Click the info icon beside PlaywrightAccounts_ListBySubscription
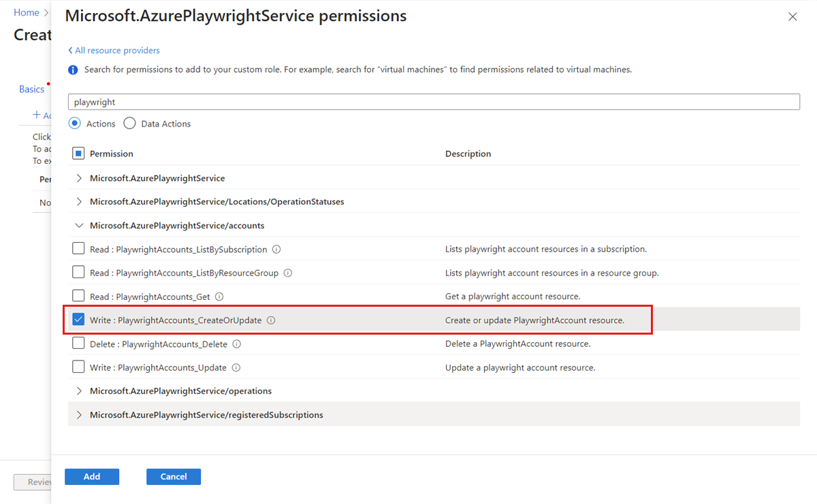This screenshot has height=504, width=817. 276,248
